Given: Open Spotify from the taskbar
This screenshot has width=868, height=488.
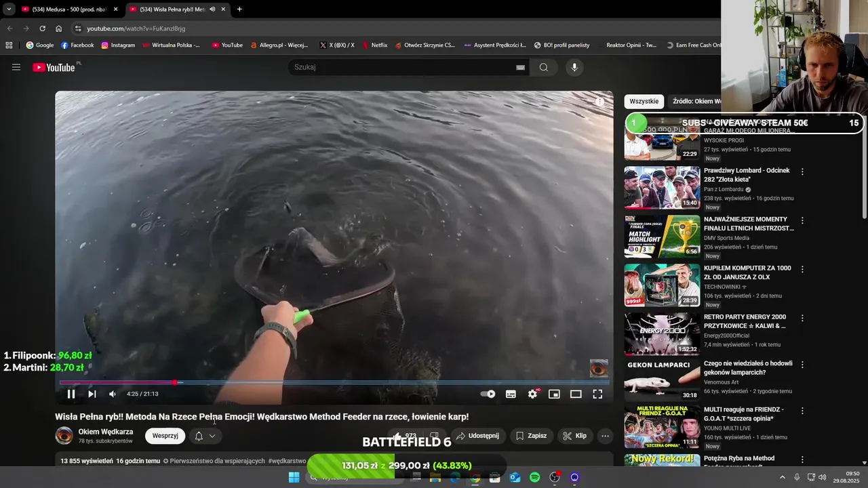Looking at the screenshot, I should (x=534, y=477).
